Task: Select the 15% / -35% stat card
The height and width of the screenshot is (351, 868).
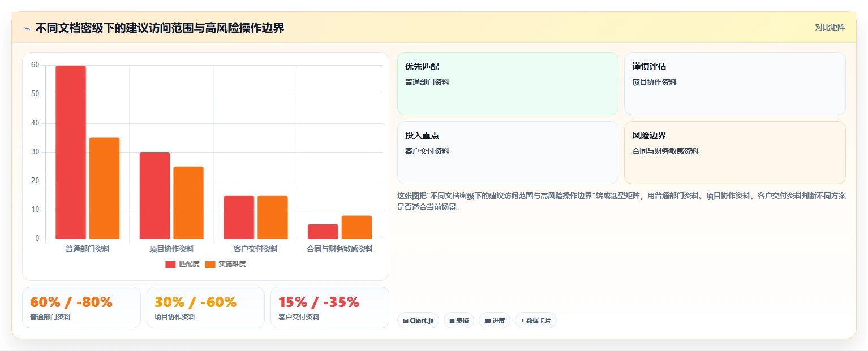Action: coord(330,307)
